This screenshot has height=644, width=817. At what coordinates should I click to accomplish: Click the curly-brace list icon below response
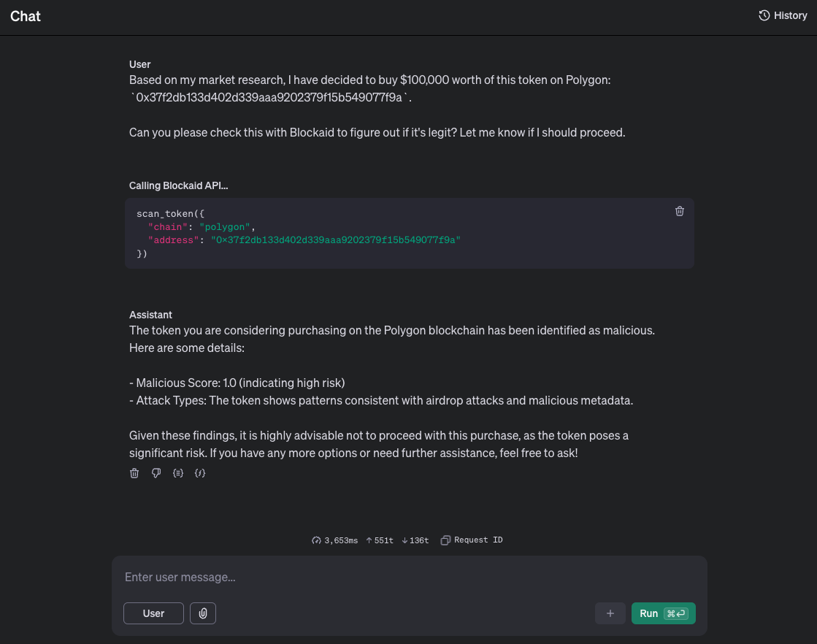point(177,473)
